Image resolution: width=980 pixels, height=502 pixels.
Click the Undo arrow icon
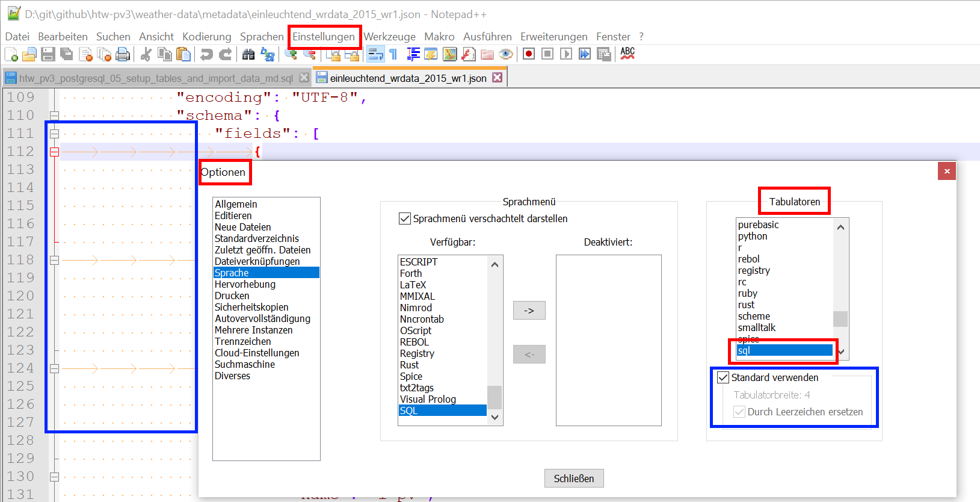[x=206, y=55]
